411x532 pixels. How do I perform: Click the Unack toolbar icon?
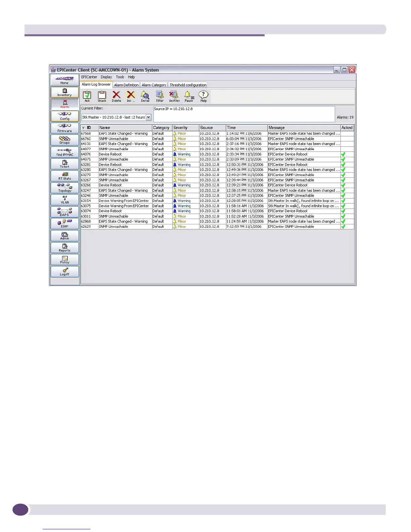pyautogui.click(x=102, y=96)
